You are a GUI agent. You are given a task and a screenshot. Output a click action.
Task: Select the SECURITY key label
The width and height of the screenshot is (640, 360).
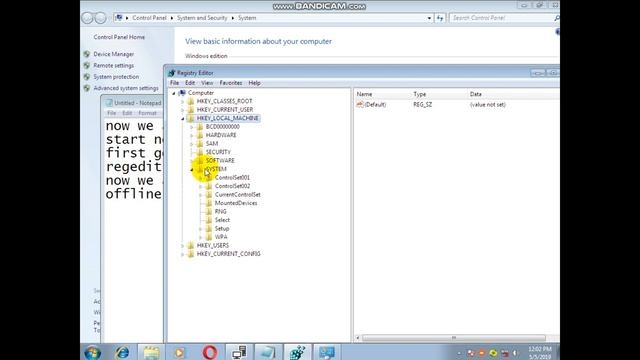click(218, 152)
